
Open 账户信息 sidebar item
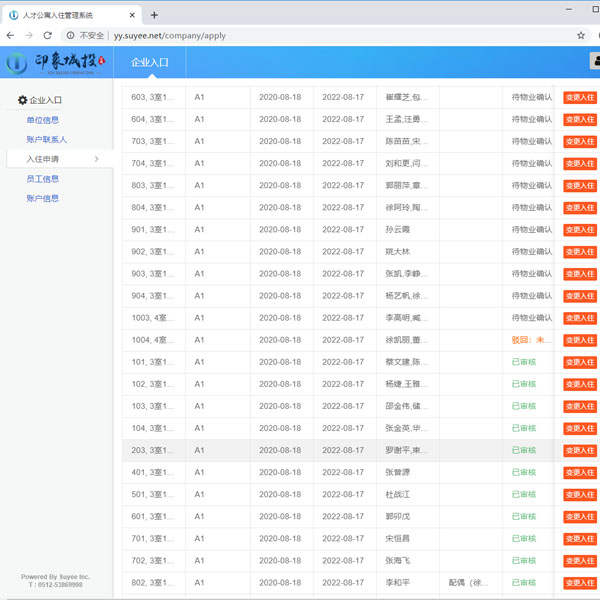coord(43,198)
